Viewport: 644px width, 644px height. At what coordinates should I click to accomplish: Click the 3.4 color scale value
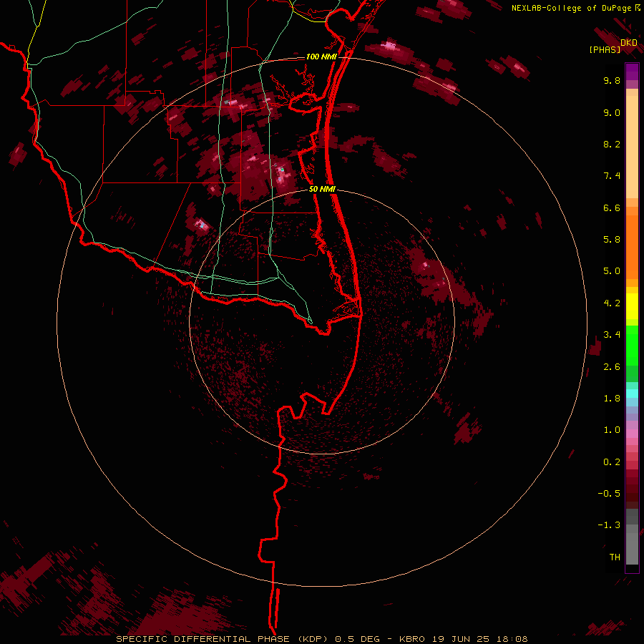[612, 335]
